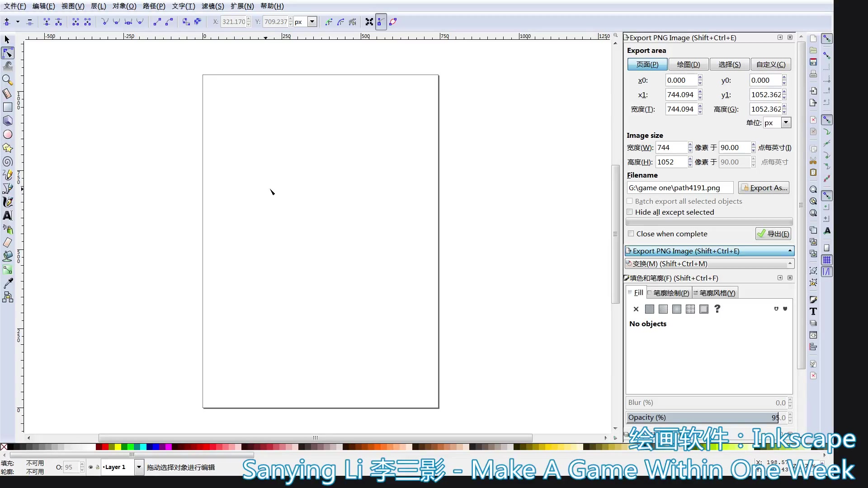Click the Filename path input field

click(x=679, y=188)
